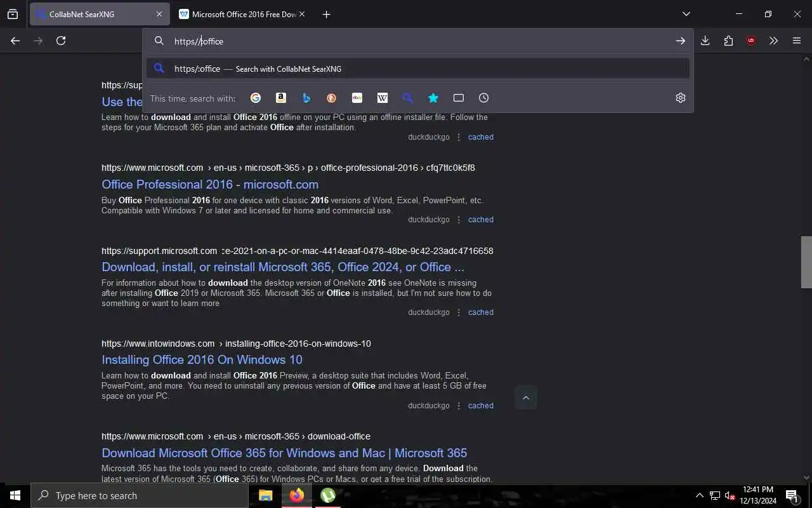Show more toolbar tools overflow
Screen dimensions: 812x508
[773, 41]
